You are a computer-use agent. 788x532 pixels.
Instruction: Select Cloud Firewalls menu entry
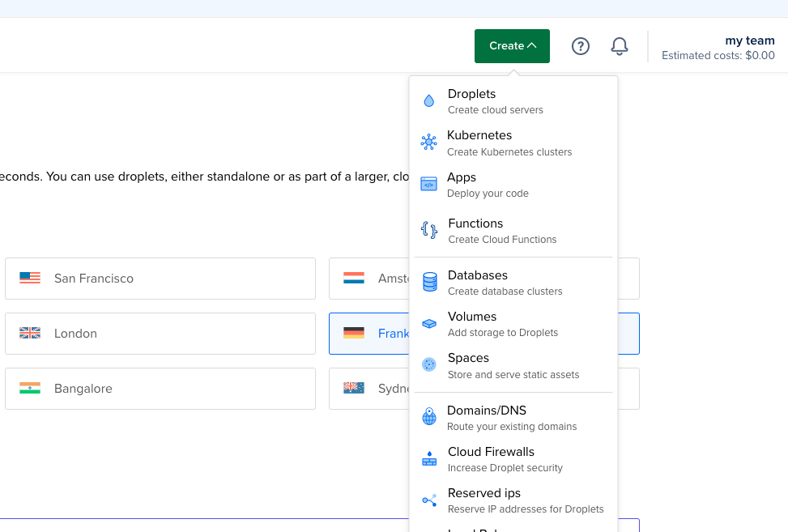coord(513,459)
